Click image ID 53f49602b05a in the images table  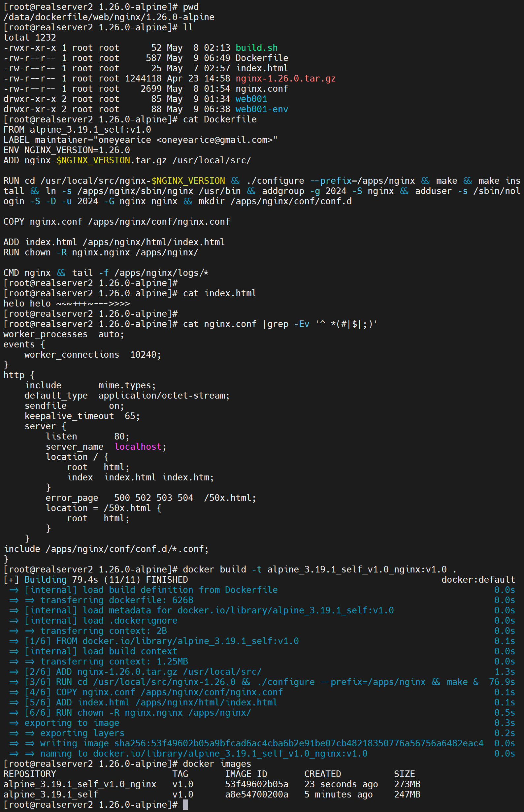click(256, 784)
